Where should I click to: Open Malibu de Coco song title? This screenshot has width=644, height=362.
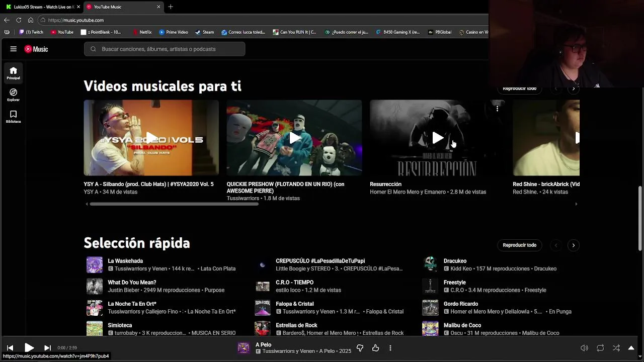pyautogui.click(x=462, y=325)
